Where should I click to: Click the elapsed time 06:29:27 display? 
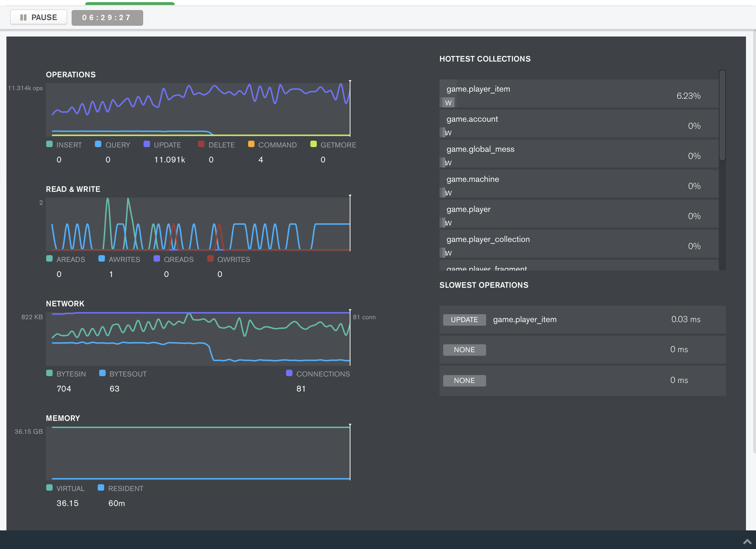click(x=107, y=18)
